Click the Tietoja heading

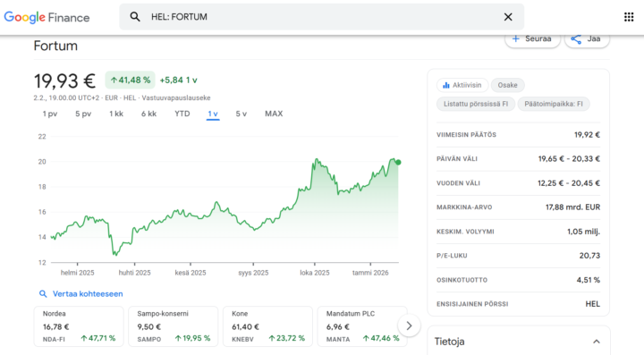449,342
